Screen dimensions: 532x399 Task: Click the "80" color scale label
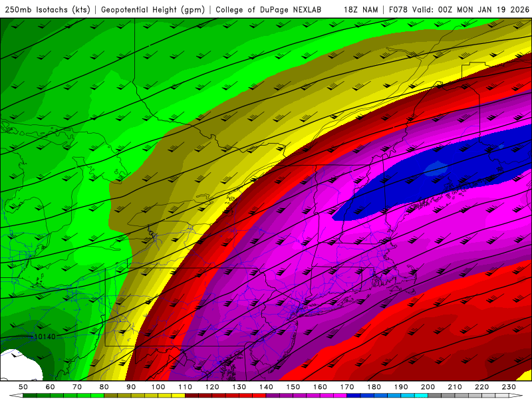[x=104, y=387]
